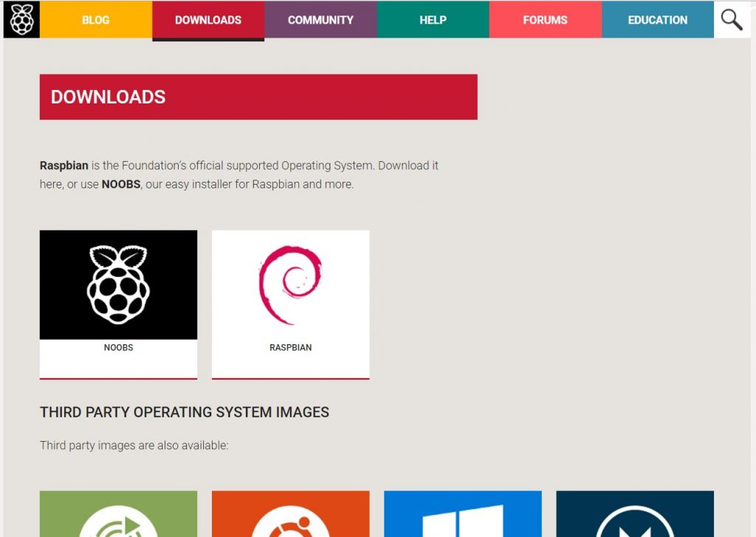Open the Blog navigation tab
756x537 pixels.
[96, 20]
